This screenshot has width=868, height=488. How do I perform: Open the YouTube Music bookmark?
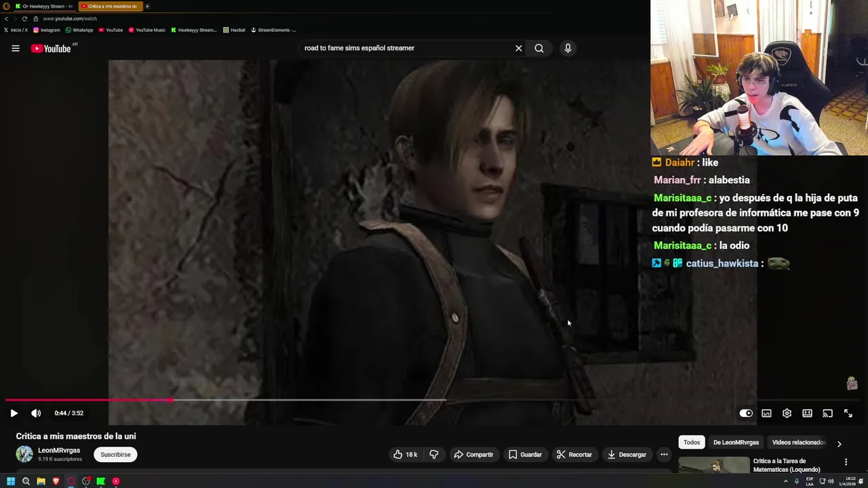click(147, 30)
